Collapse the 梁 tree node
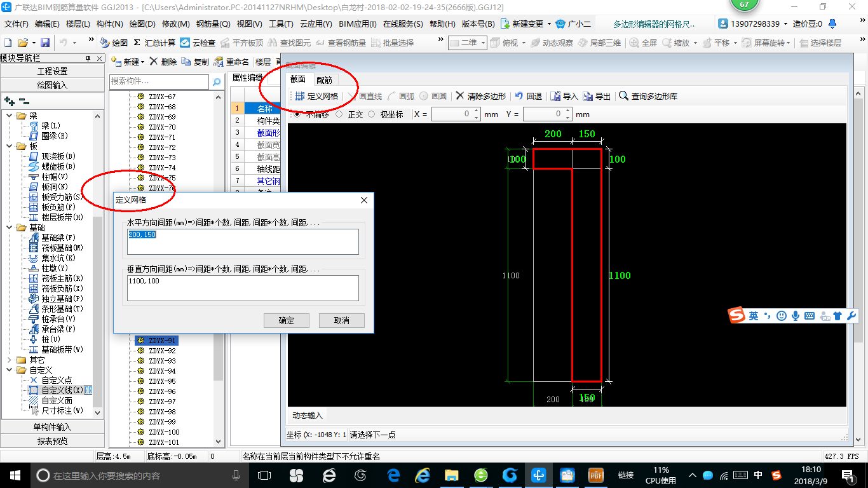 click(x=10, y=116)
